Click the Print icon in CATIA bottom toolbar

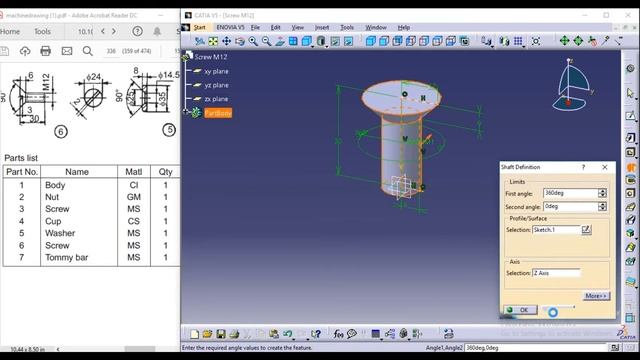[234, 334]
